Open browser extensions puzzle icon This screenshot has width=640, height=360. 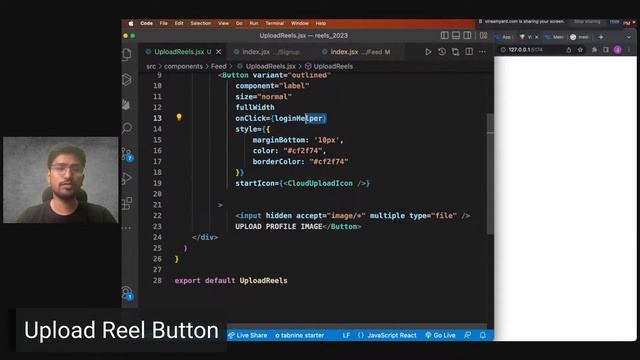coord(594,50)
